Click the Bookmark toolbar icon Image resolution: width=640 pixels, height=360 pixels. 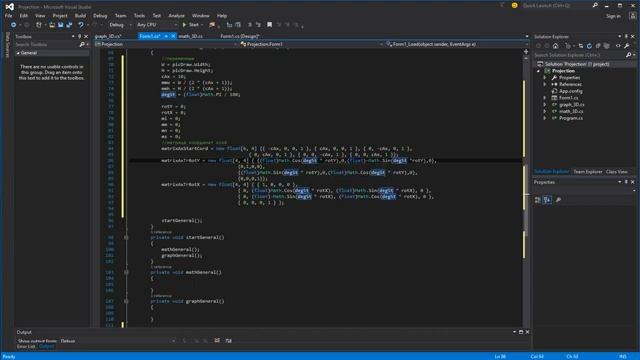click(269, 25)
